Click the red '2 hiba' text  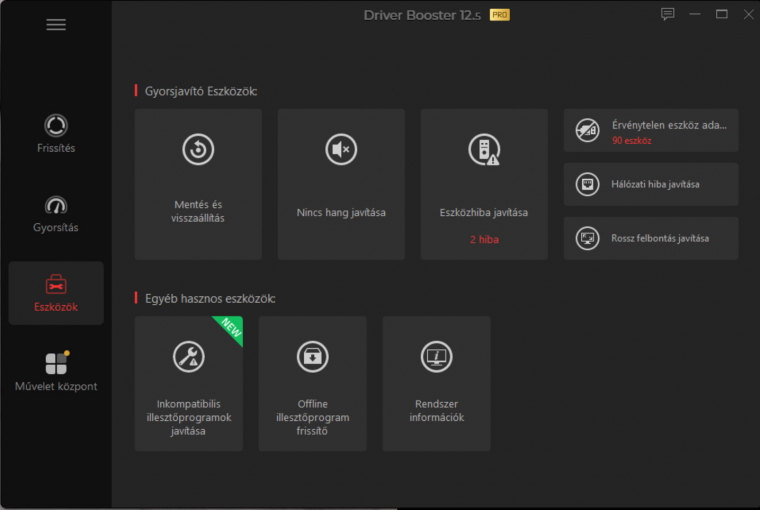484,239
